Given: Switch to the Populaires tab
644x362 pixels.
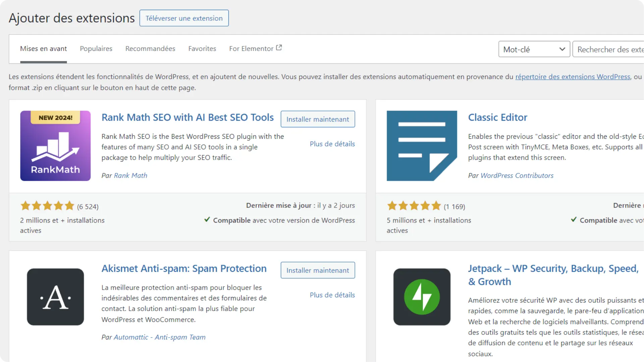Looking at the screenshot, I should 96,49.
